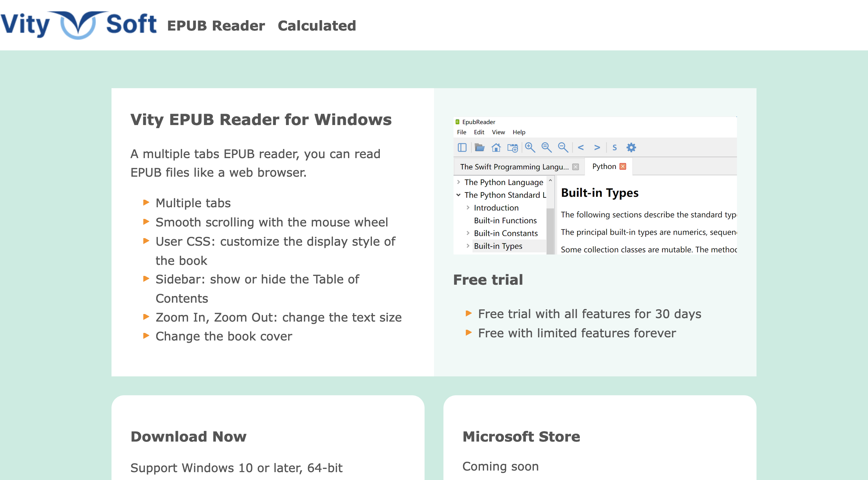Click the 'Multiple tabs' feature bullet
This screenshot has height=480, width=868.
(193, 203)
